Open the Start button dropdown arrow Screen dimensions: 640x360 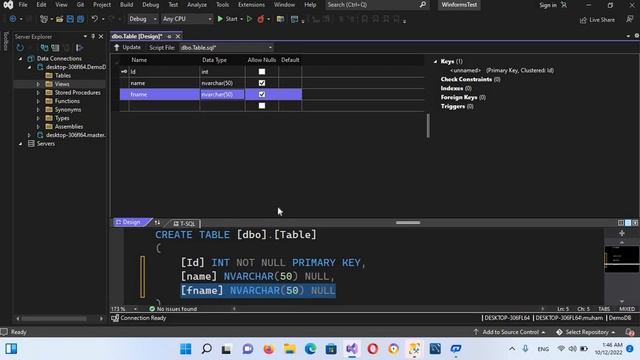[241, 19]
